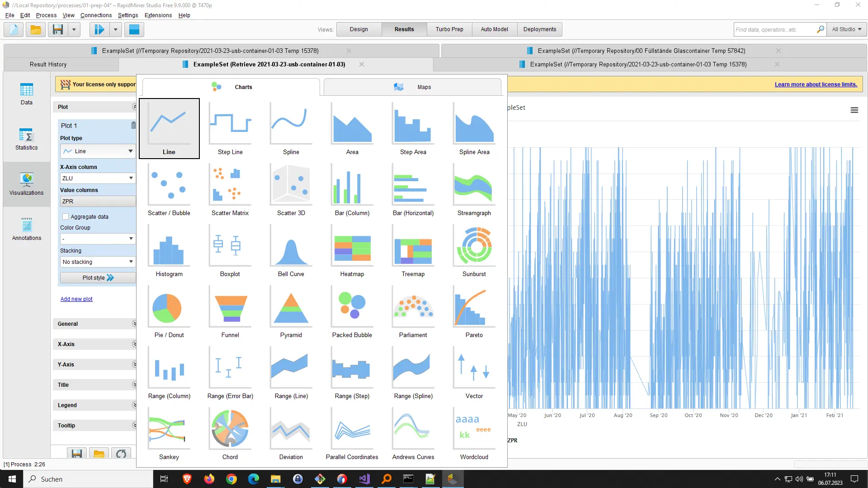868x488 pixels.
Task: Delete Plot 1 with trash icon
Action: (133, 125)
